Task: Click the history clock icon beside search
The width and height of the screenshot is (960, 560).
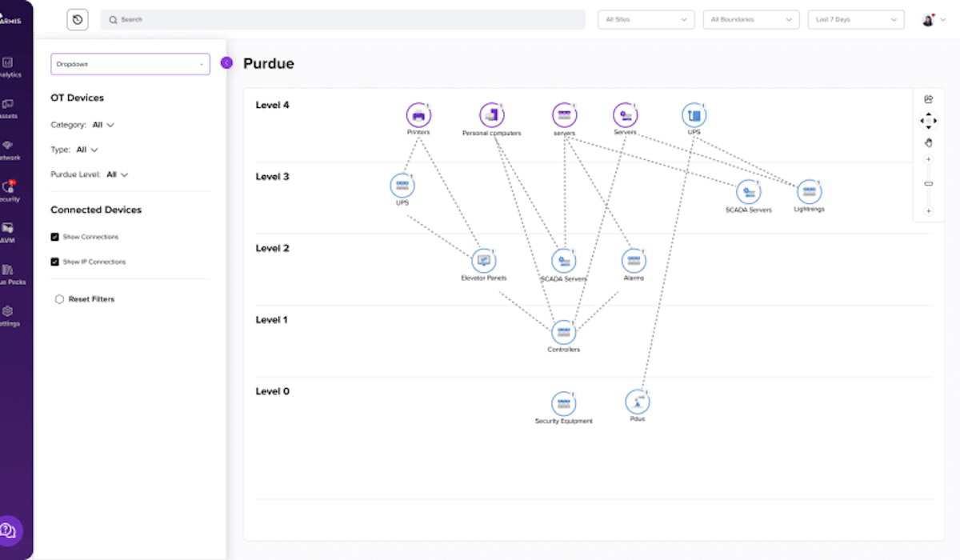Action: (78, 20)
